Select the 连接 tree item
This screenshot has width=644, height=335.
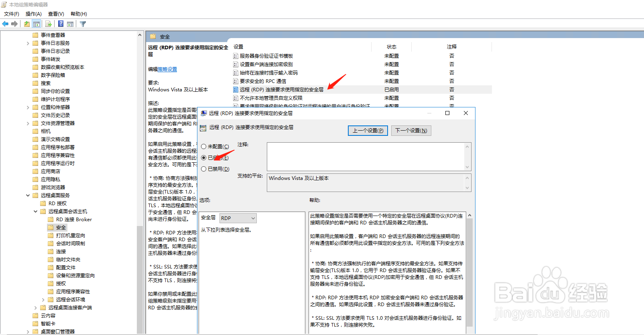[x=61, y=251]
